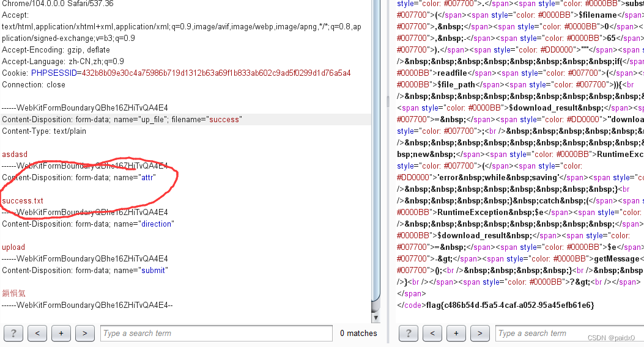Click the form field name "attr"
644x347 pixels.
(147, 178)
